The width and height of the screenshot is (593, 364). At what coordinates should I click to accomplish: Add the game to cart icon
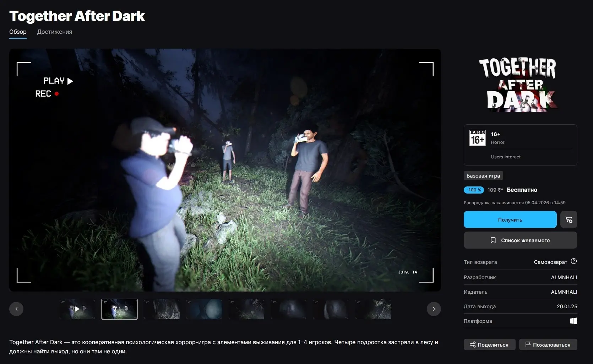point(568,219)
